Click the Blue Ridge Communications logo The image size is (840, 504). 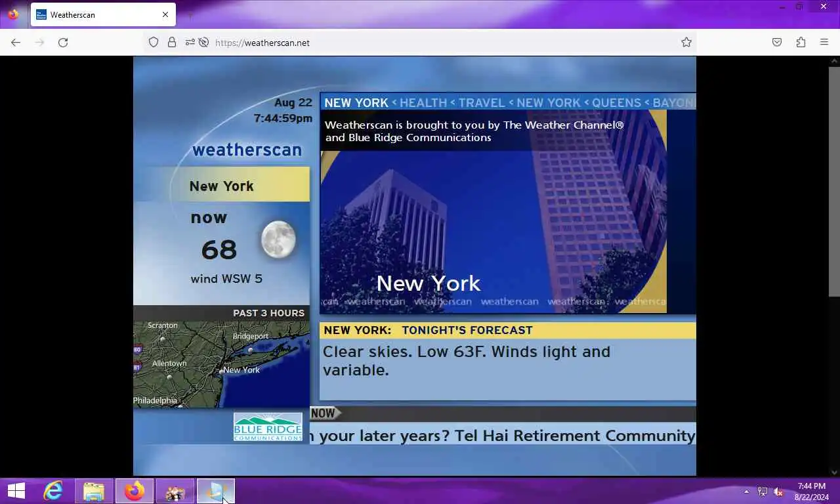268,427
